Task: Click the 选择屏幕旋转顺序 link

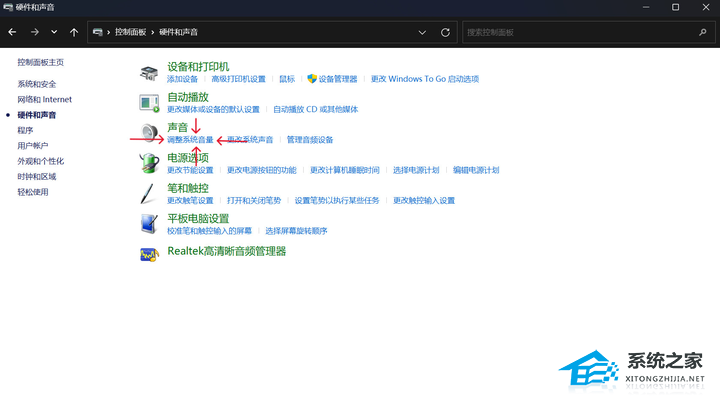Action: [x=296, y=231]
